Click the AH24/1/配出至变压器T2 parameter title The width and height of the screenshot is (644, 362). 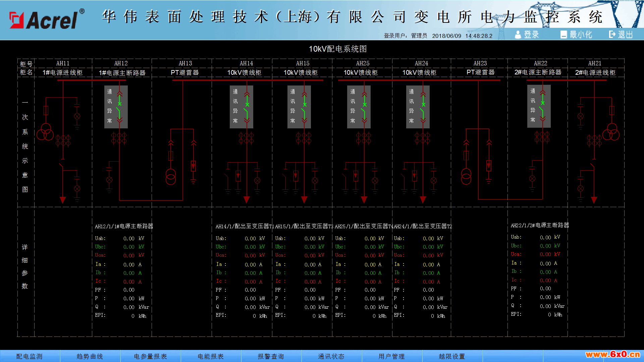click(x=423, y=227)
